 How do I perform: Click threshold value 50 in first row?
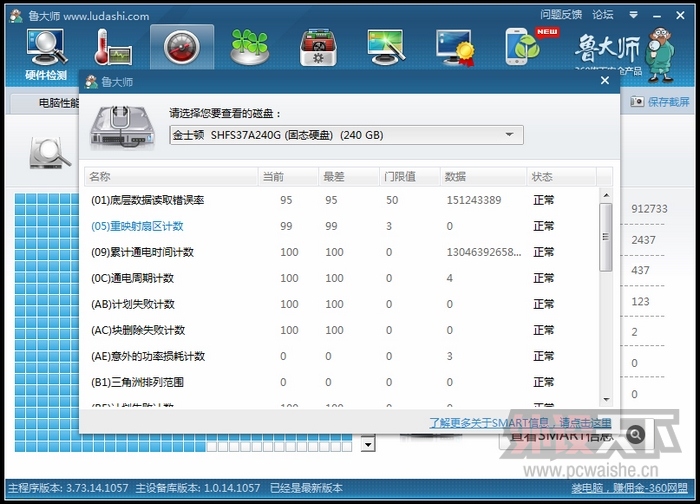click(392, 200)
